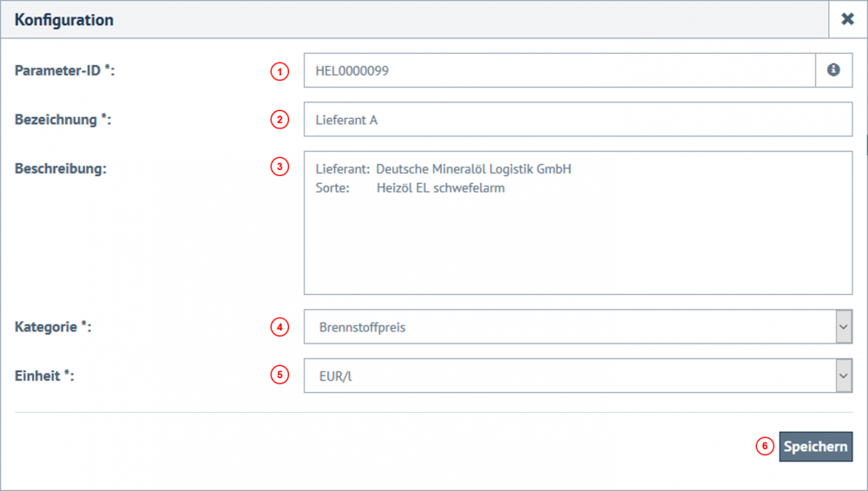Click the red circled number 4 marker

pyautogui.click(x=279, y=327)
